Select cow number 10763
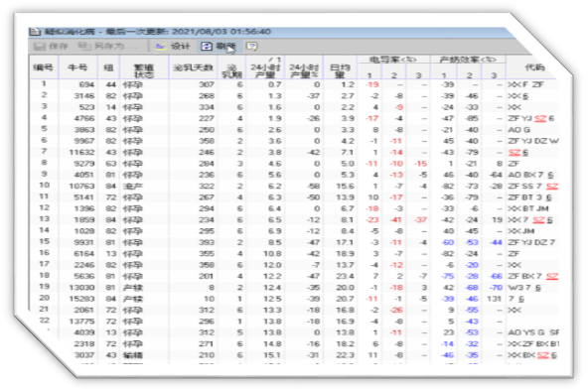Screen dimensions: 588x391 click(x=81, y=186)
